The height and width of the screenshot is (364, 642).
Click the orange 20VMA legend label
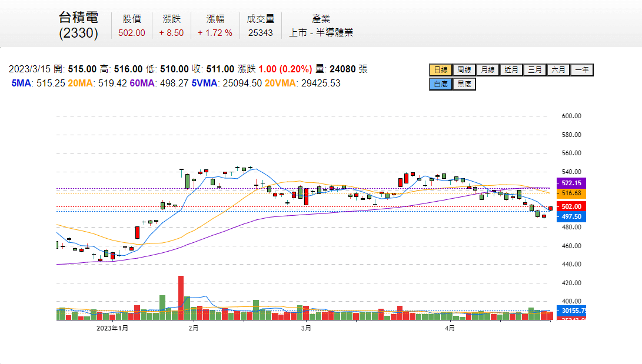coord(280,84)
